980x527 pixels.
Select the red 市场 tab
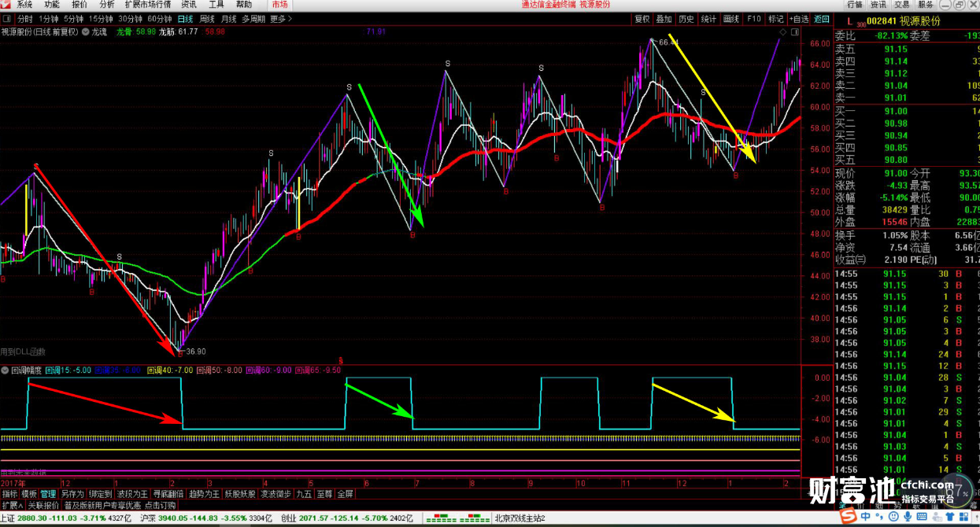pyautogui.click(x=280, y=5)
